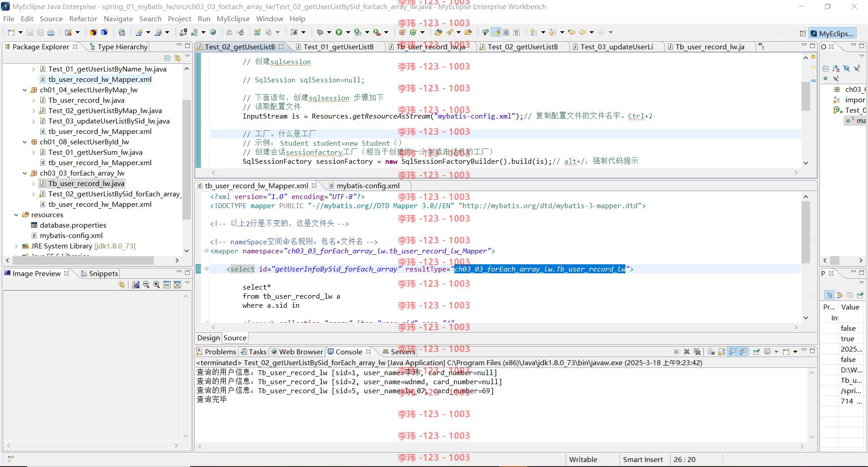Click the green Run button in the toolbar
This screenshot has height=467, width=868.
click(339, 32)
